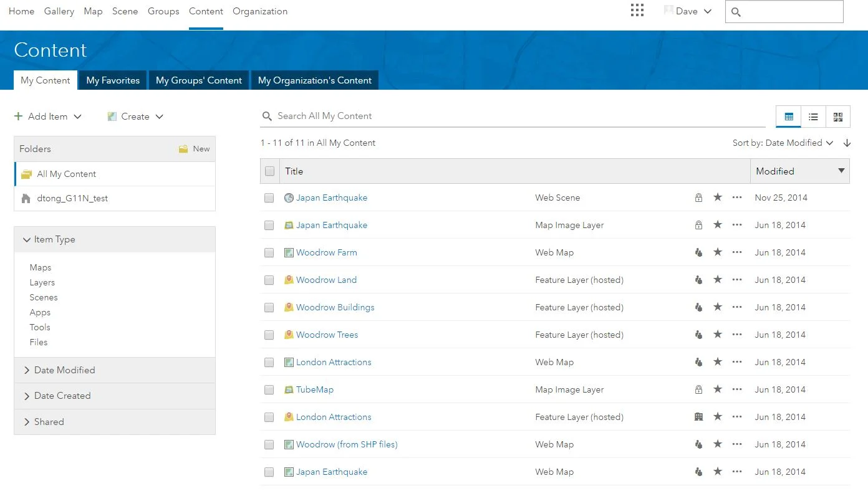Open the Organization menu item
Image resolution: width=868 pixels, height=501 pixels.
point(260,11)
